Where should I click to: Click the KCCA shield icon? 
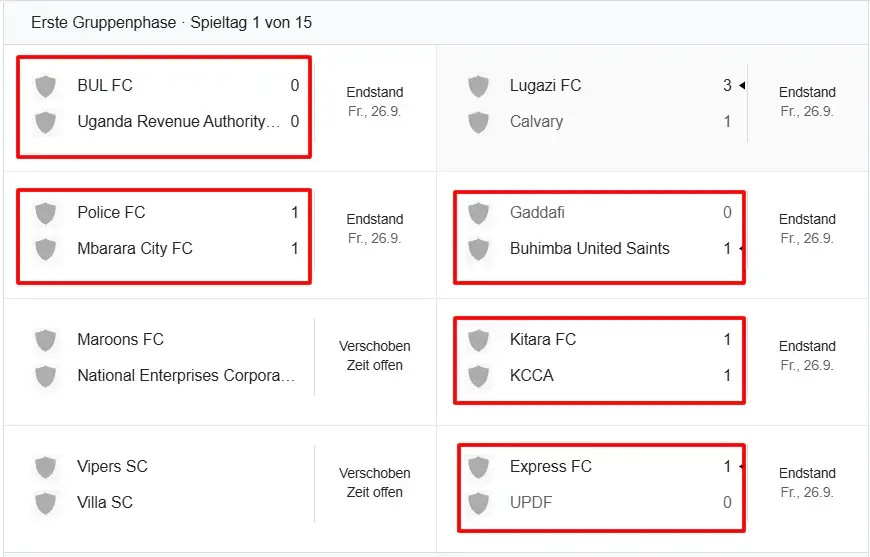[478, 376]
